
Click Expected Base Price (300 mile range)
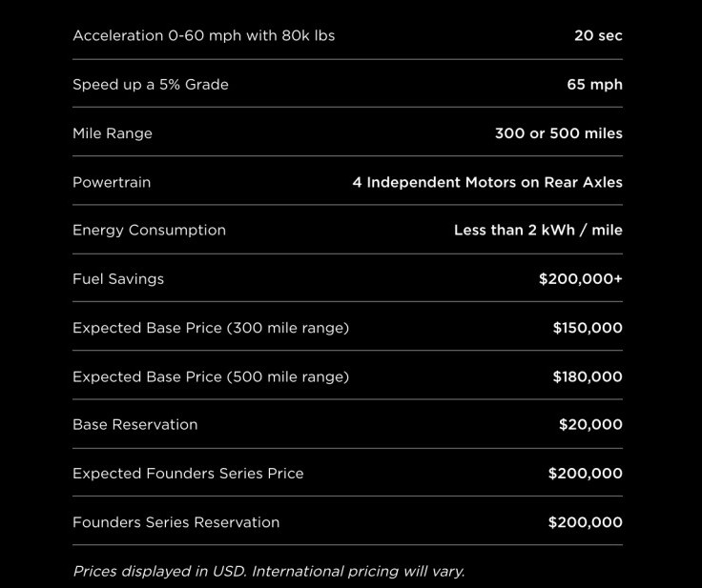click(x=211, y=328)
